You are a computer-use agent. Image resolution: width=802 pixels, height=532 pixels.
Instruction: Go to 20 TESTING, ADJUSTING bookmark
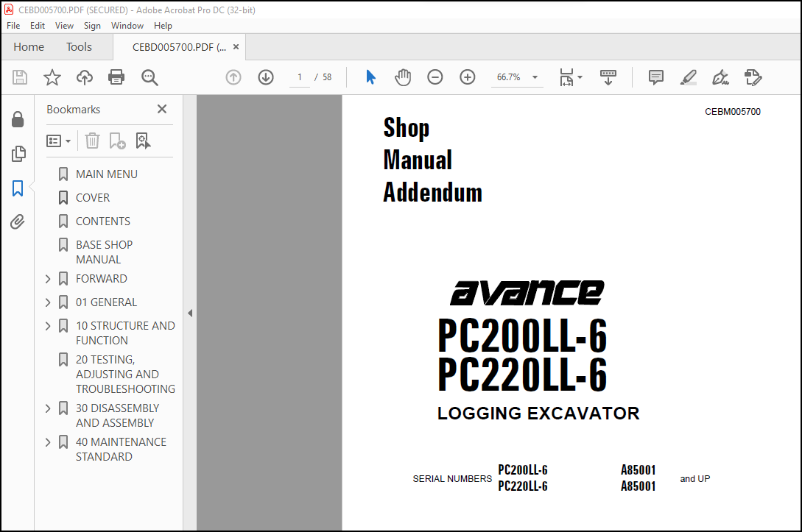click(125, 374)
